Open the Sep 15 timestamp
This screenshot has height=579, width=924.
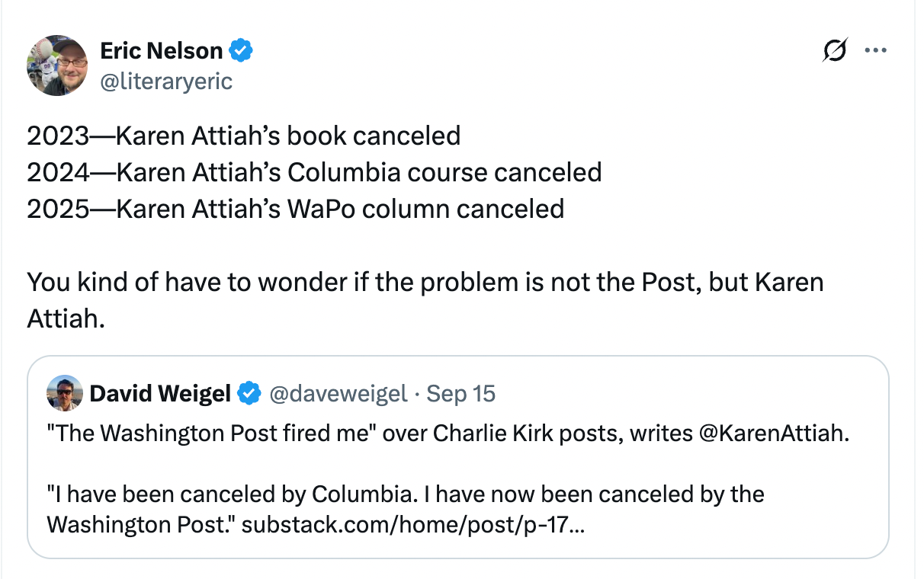[461, 394]
